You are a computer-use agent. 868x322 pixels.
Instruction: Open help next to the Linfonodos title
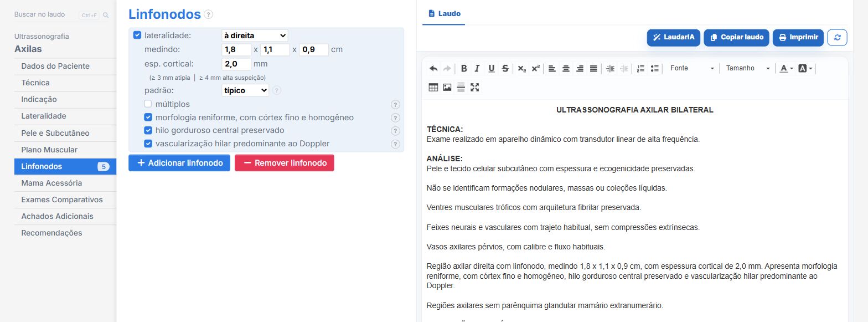208,14
